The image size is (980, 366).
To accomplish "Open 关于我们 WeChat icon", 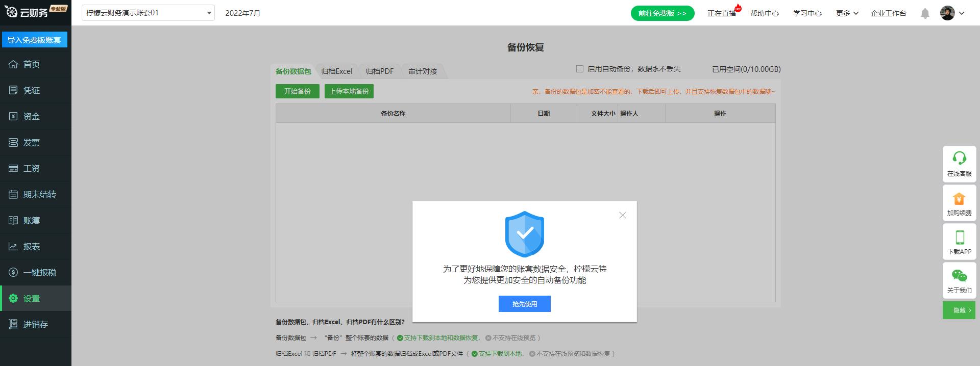I will 960,276.
